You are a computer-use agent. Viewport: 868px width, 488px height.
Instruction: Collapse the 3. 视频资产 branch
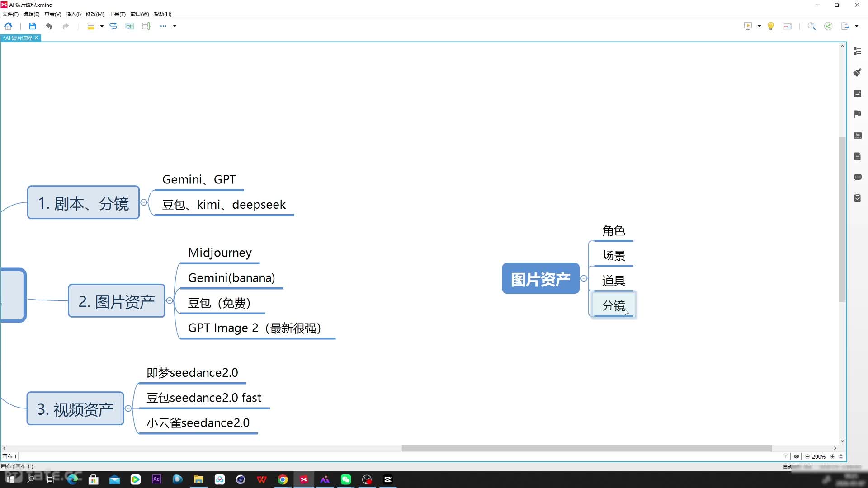pyautogui.click(x=128, y=408)
